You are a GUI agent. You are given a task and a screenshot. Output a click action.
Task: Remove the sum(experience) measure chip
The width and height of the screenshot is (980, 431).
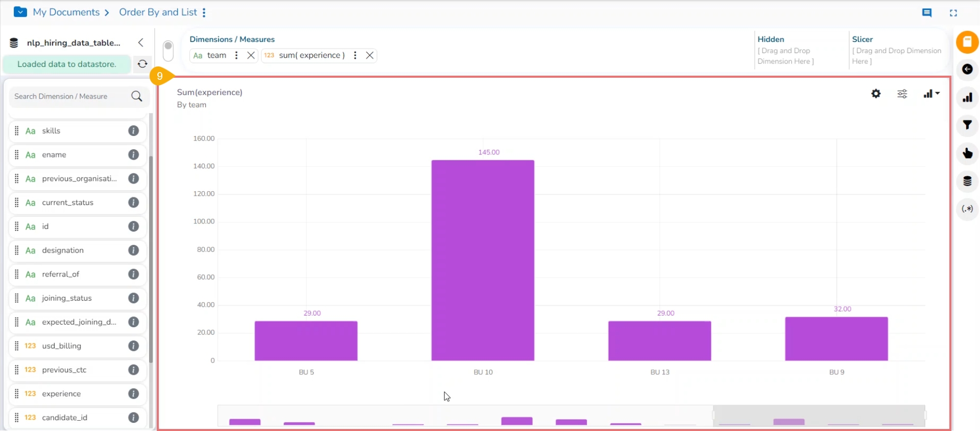(x=370, y=55)
